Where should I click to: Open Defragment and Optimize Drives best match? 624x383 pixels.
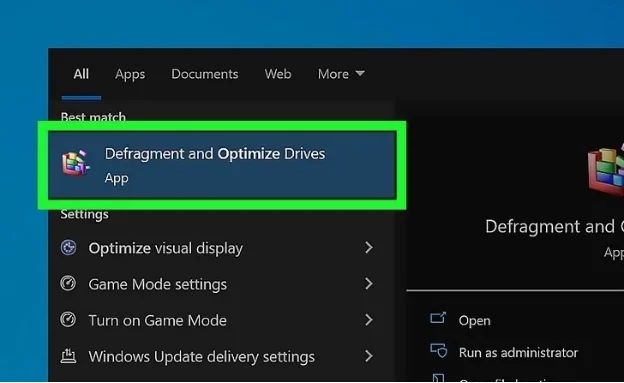point(222,165)
